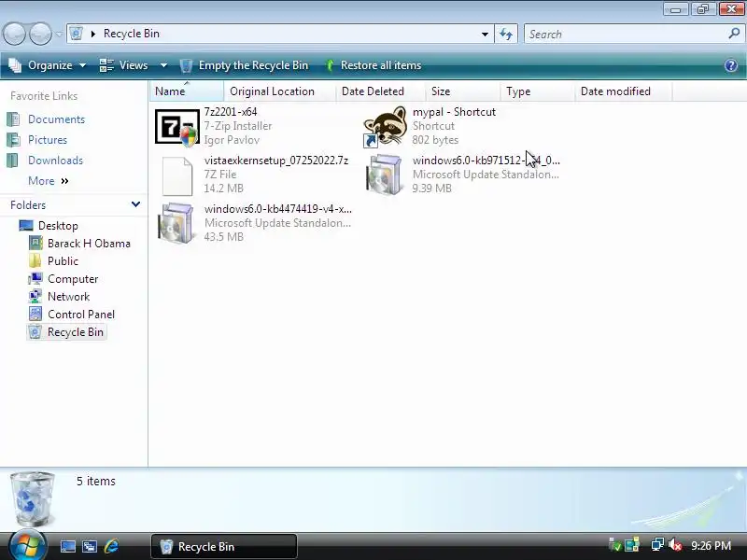Select Public folder in tree

click(63, 261)
